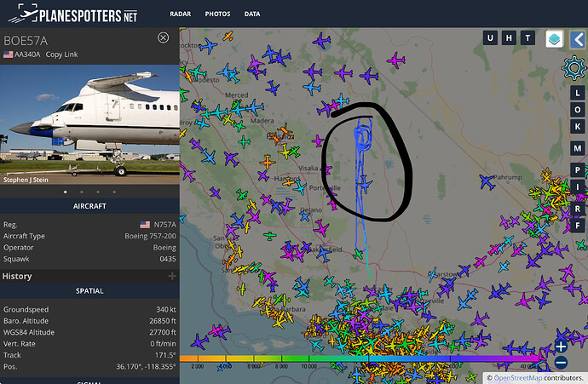Click the Baro. Altitude value 26850 ft
This screenshot has height=384, width=588.
(x=163, y=321)
